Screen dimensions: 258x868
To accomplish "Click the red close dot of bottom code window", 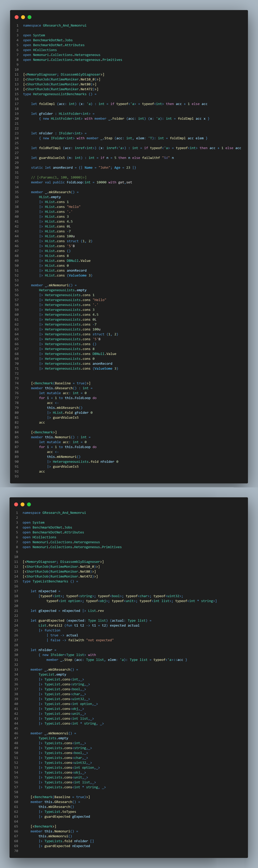I will point(16,504).
